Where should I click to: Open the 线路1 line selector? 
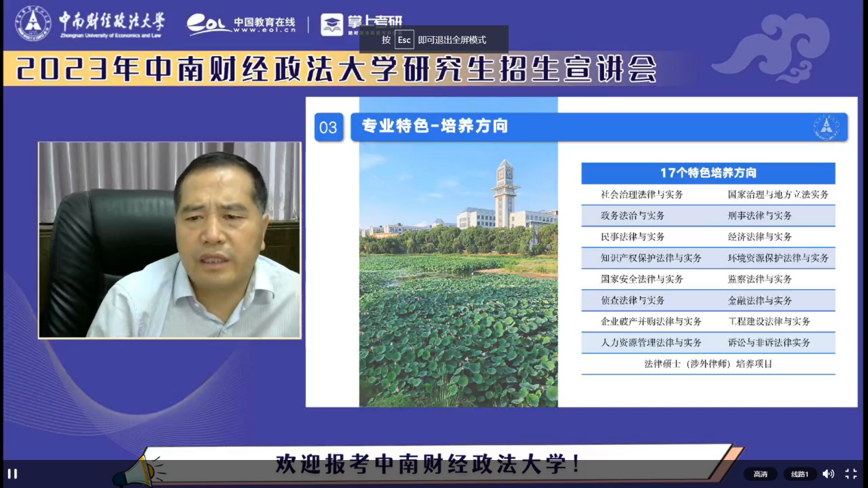(x=800, y=474)
